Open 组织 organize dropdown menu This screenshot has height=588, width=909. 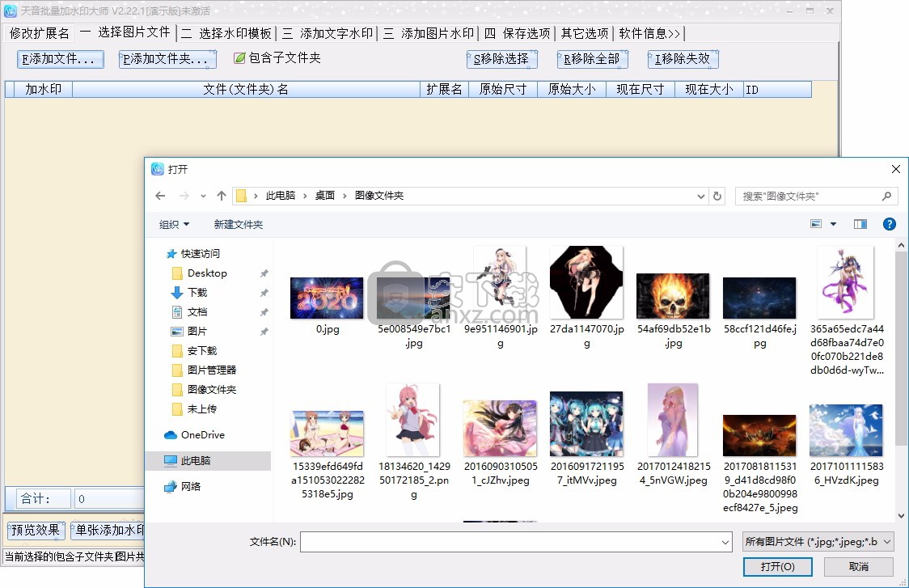click(175, 224)
